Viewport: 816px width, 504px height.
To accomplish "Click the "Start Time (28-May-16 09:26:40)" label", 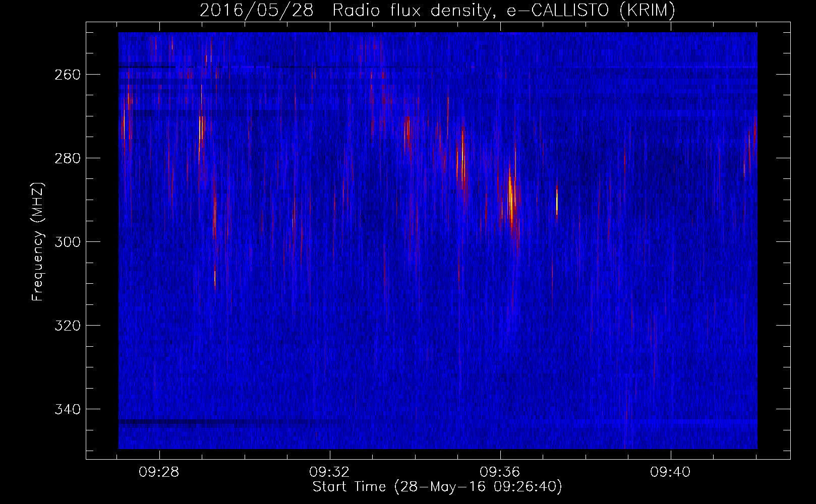I will point(437,487).
